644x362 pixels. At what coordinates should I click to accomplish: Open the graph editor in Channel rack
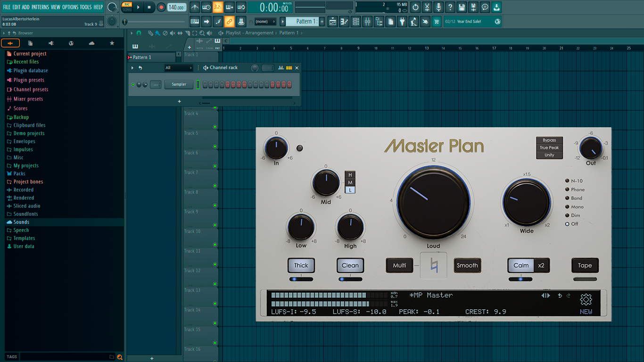pos(281,68)
